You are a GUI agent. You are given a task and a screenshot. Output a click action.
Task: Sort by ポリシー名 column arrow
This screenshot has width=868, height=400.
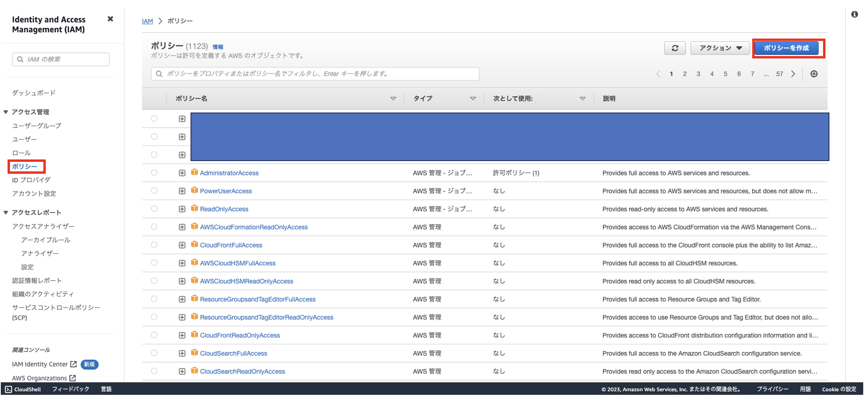pyautogui.click(x=393, y=99)
